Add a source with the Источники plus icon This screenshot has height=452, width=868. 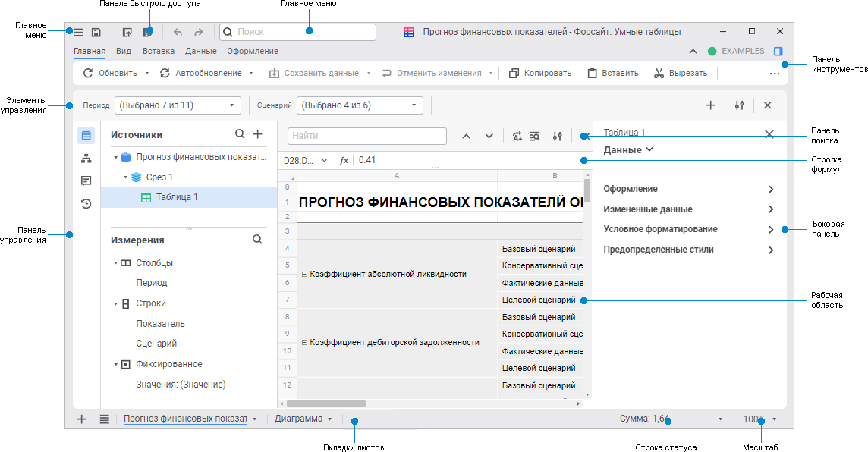pyautogui.click(x=258, y=134)
